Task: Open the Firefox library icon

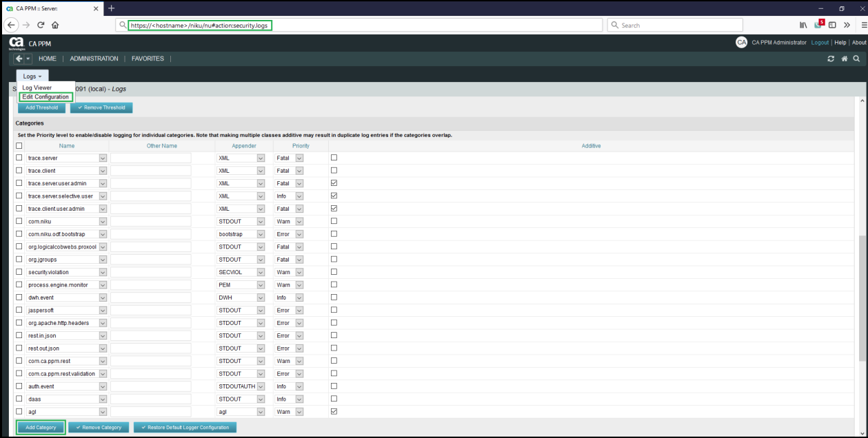Action: coord(803,25)
